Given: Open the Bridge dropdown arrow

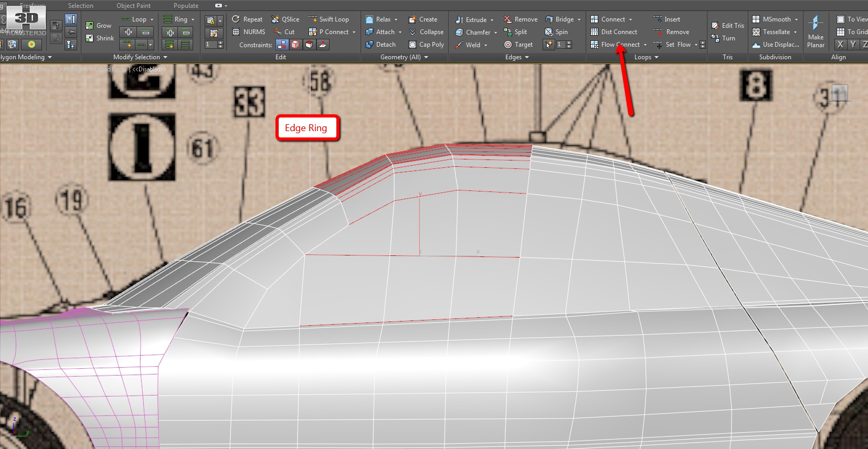Looking at the screenshot, I should pos(579,19).
